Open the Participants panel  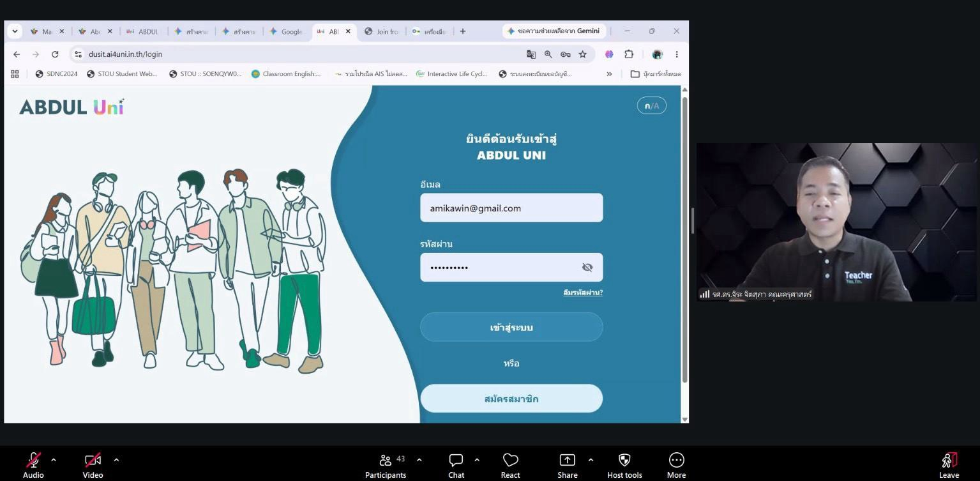click(x=386, y=466)
